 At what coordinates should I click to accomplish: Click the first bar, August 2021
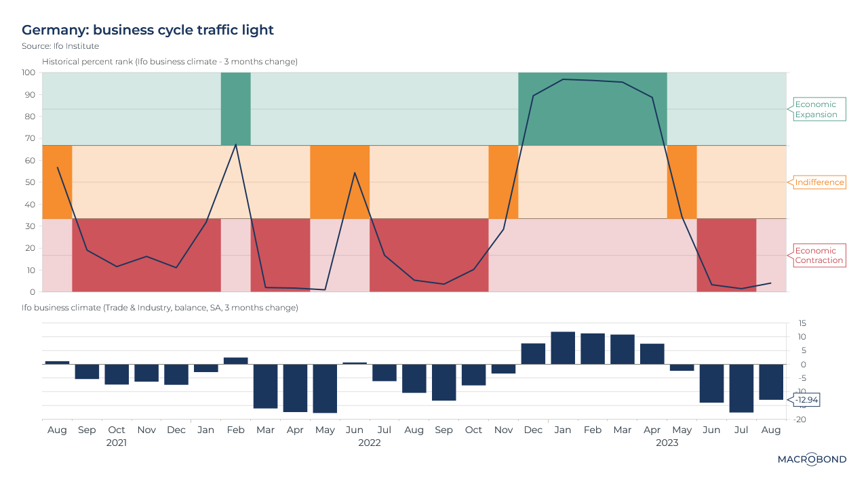coord(57,363)
